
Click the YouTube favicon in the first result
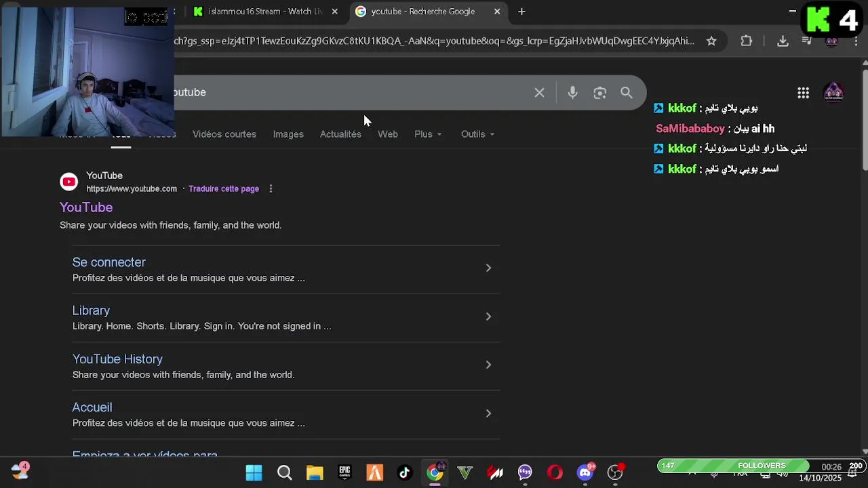point(69,182)
